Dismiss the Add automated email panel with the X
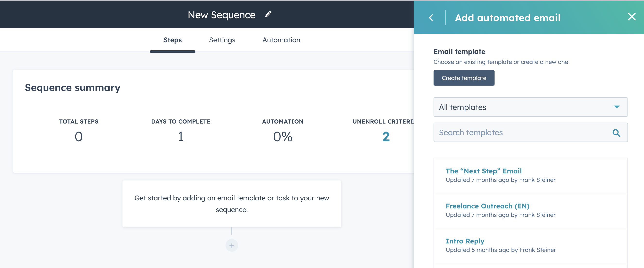The height and width of the screenshot is (268, 644). tap(632, 17)
